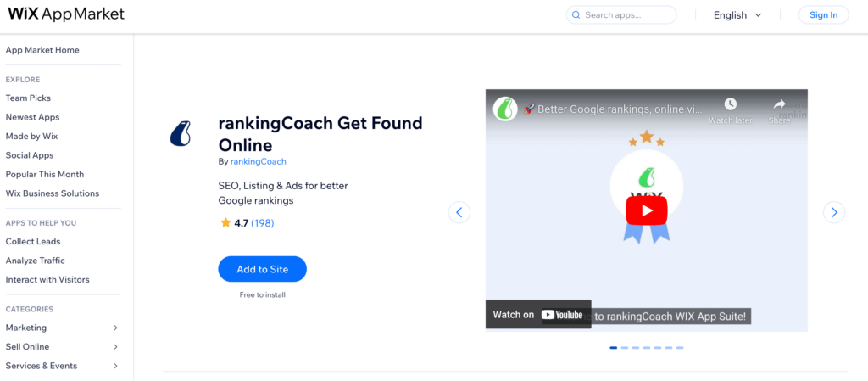Click the Add to Site button
Screen dimensions: 868x381
point(262,269)
